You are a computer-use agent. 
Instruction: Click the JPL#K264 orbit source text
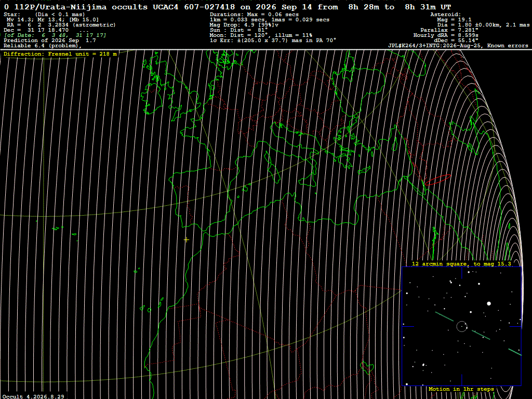458,46
